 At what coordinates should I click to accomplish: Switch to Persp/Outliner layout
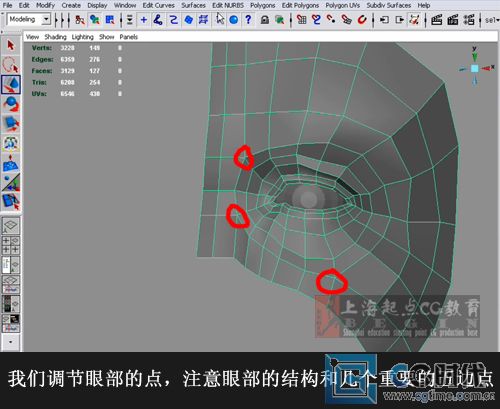coord(11,265)
